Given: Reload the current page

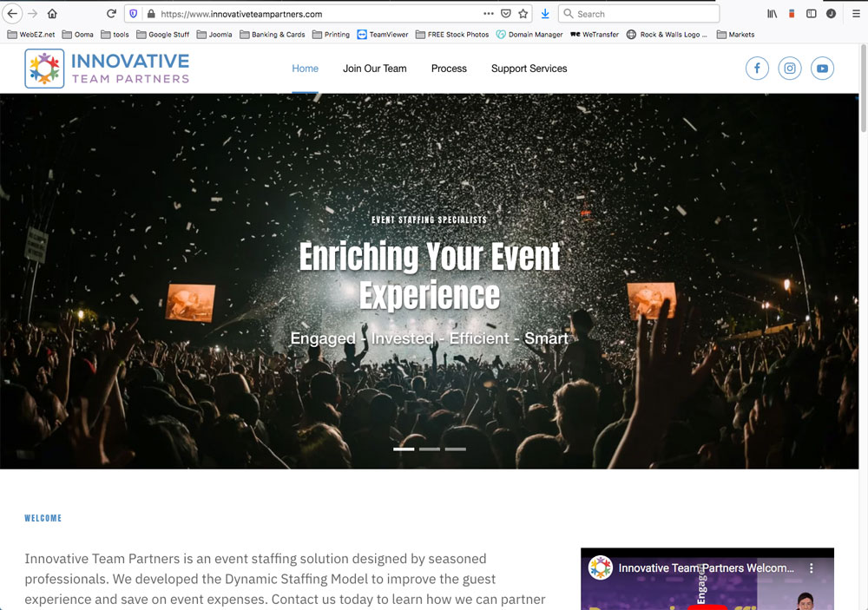Looking at the screenshot, I should pos(111,14).
